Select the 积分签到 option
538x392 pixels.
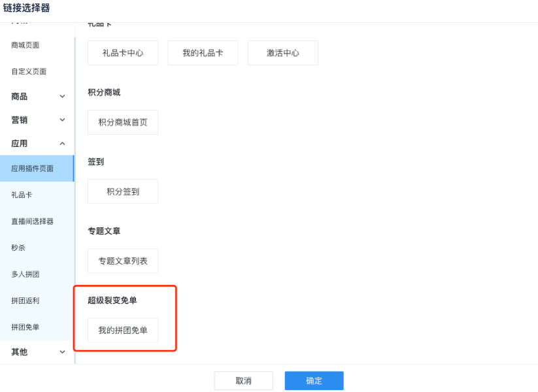coord(123,191)
